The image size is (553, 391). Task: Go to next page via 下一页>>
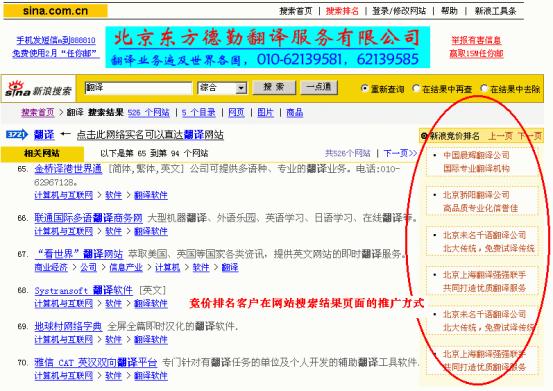tap(400, 153)
